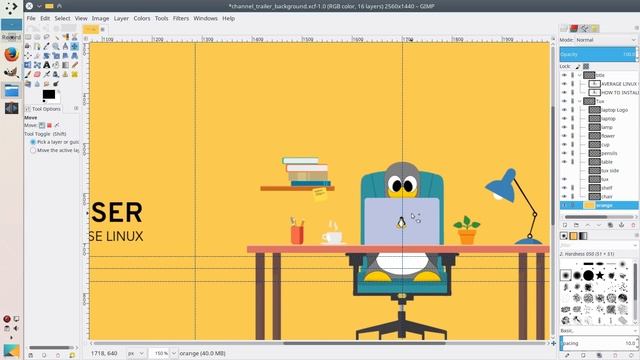Duplicate the selected layer
640x360 pixels.
(610, 225)
